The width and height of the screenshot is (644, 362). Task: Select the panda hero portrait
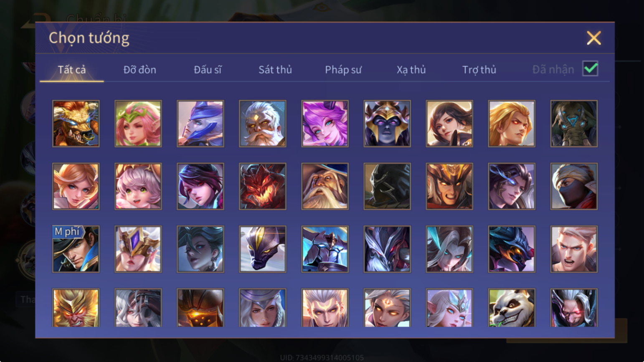[512, 308]
